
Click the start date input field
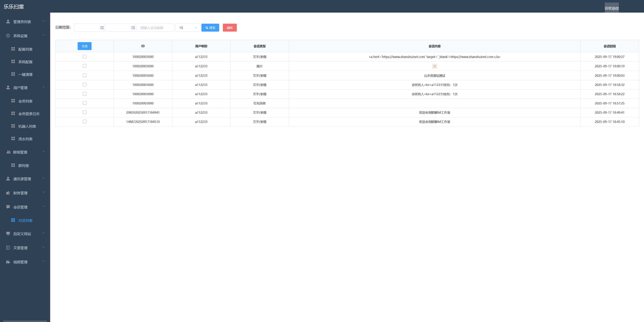89,28
